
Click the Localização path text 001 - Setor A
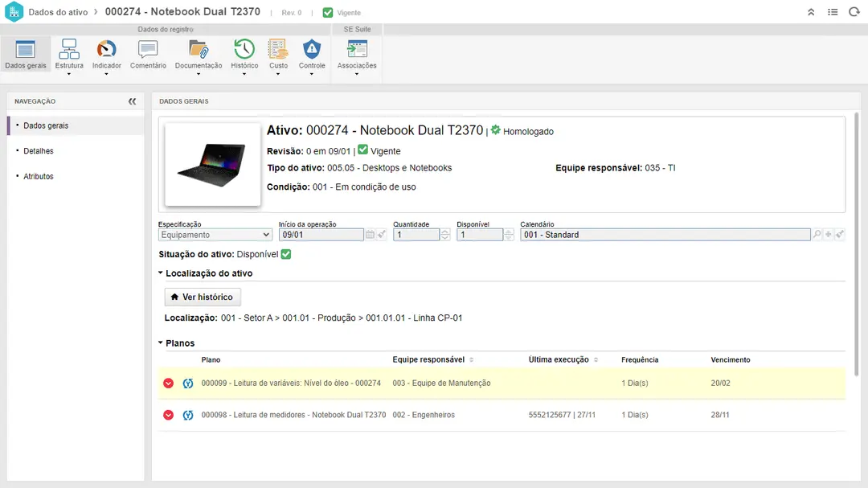click(247, 318)
